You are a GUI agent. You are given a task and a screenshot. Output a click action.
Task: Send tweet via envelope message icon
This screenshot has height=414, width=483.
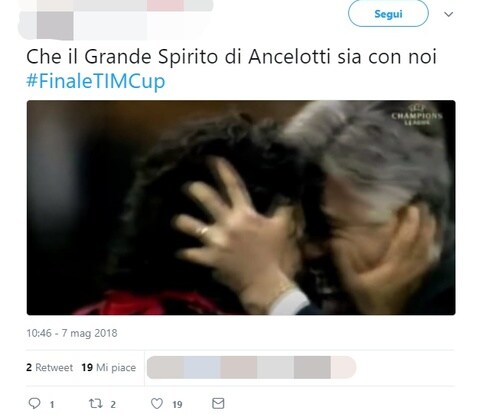tap(218, 404)
